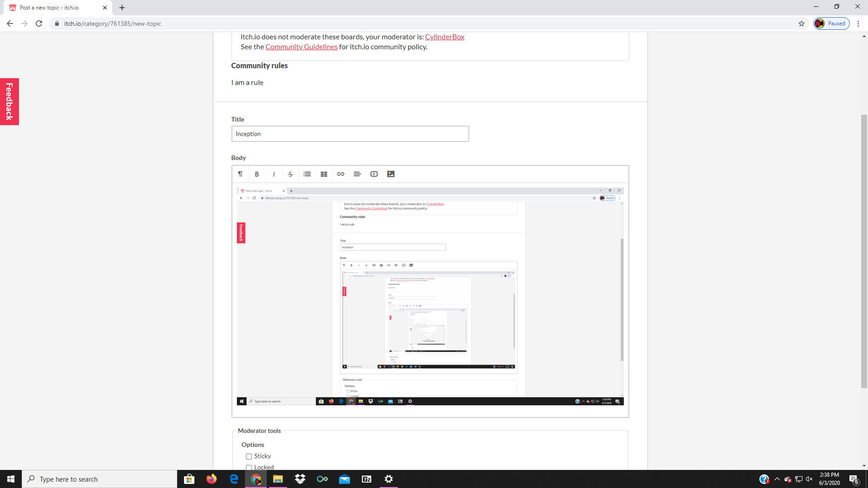Screen dimensions: 868x488
Task: Close the 'Post a new topic' tab
Action: pos(105,8)
